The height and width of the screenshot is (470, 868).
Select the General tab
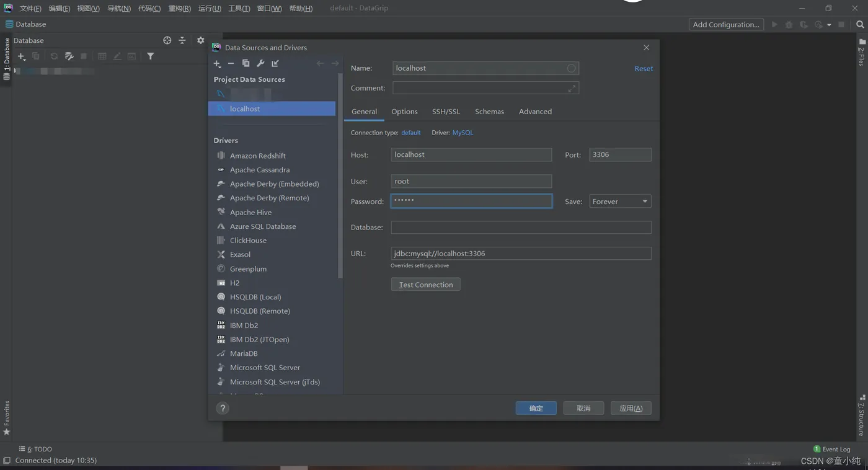[364, 112]
